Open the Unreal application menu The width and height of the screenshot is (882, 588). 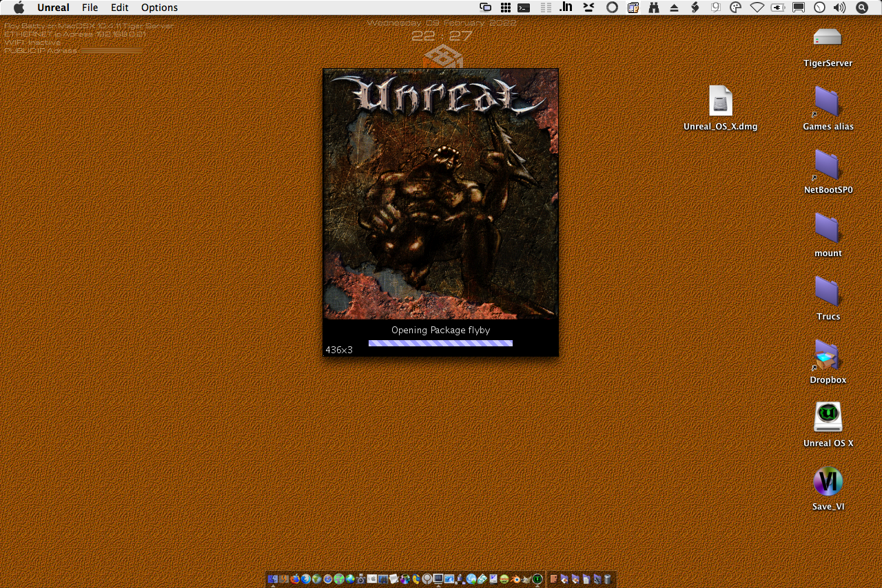(x=53, y=8)
